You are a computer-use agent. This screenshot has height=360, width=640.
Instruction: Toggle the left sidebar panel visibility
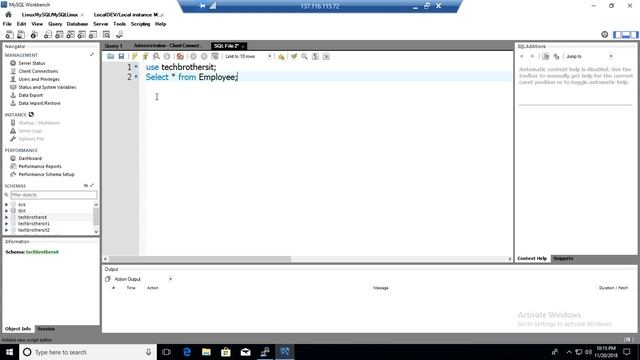[x=617, y=35]
